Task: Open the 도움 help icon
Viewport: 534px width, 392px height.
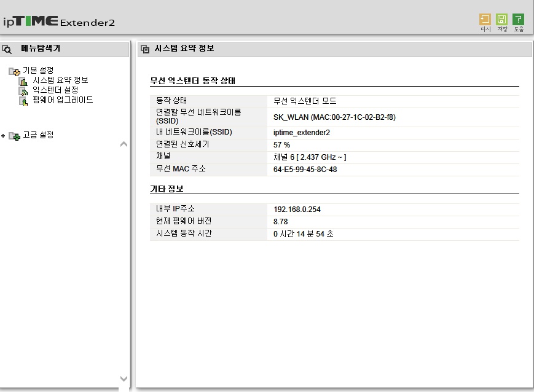Action: pyautogui.click(x=519, y=20)
